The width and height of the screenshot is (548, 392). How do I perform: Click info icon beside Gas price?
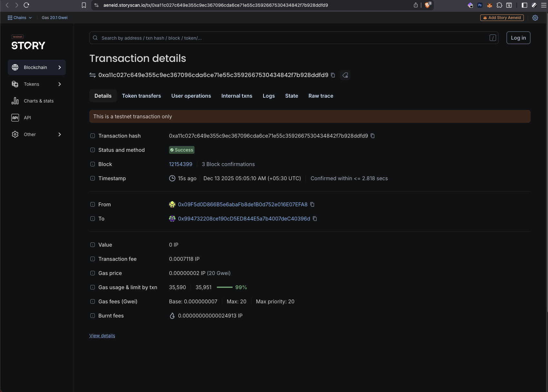93,273
